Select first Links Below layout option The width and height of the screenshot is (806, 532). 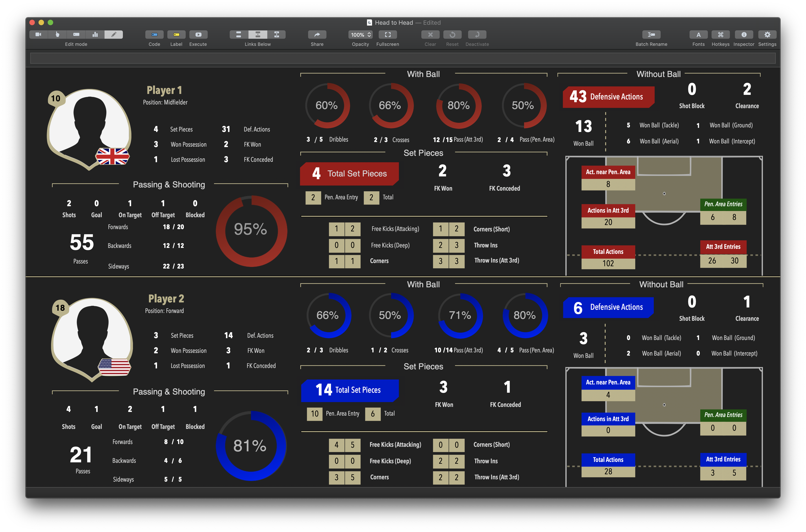(x=239, y=35)
